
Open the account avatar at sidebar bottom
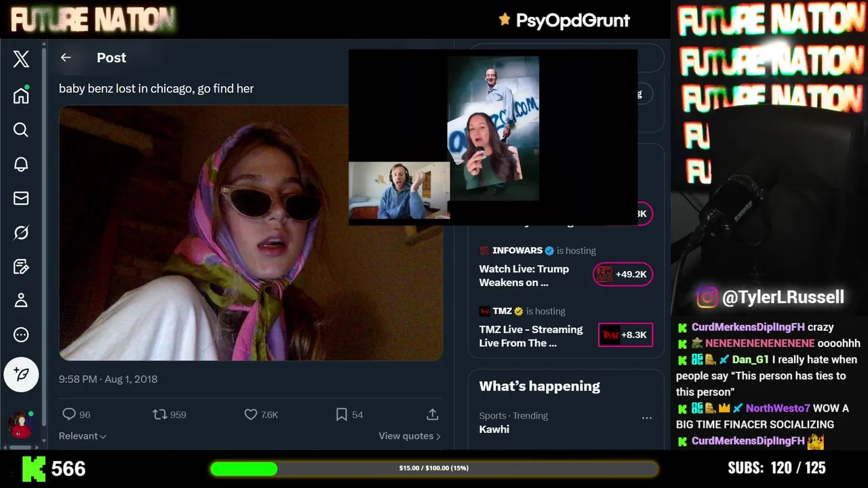(21, 425)
